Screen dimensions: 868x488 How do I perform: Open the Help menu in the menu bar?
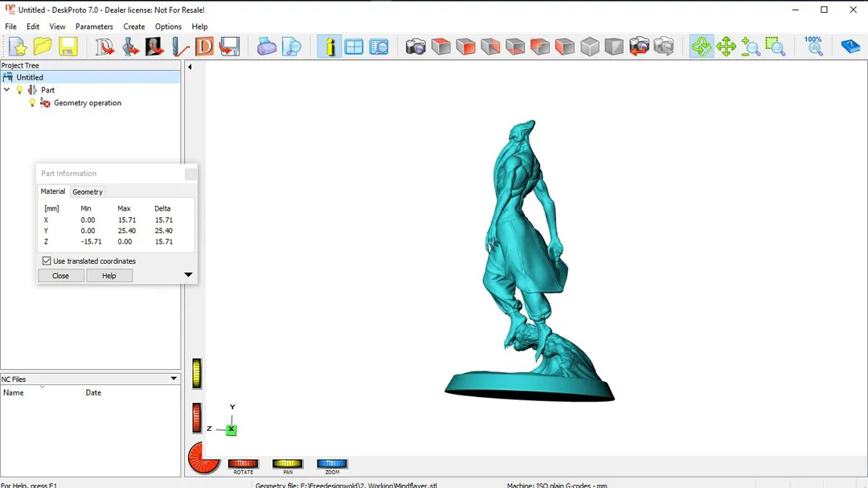tap(200, 27)
